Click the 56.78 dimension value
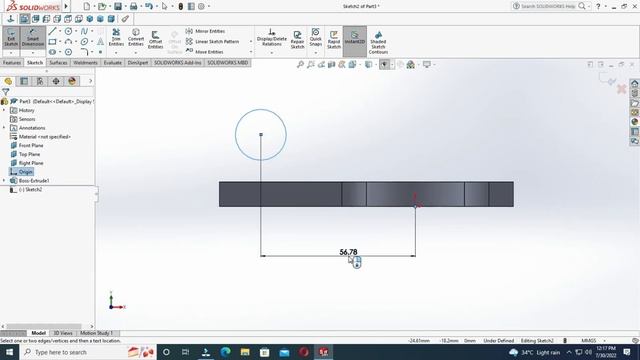 pyautogui.click(x=348, y=252)
